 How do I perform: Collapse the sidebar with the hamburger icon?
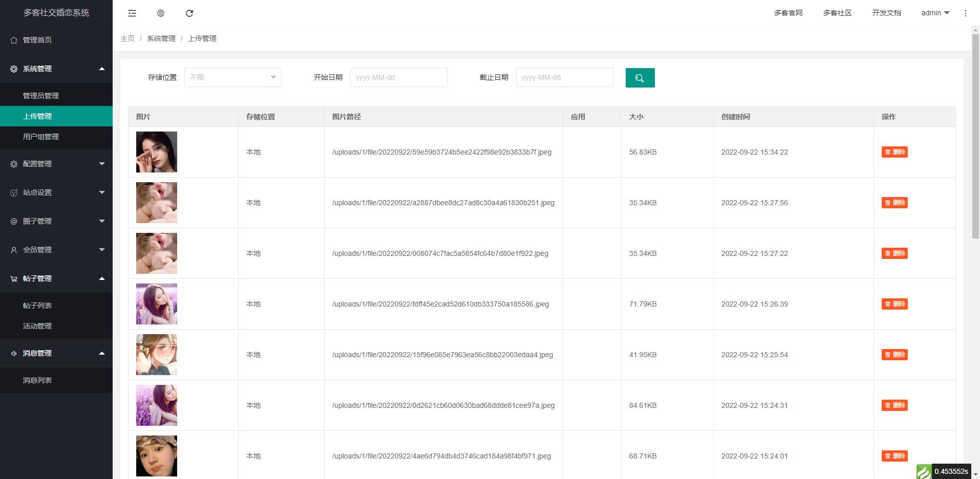coord(132,13)
